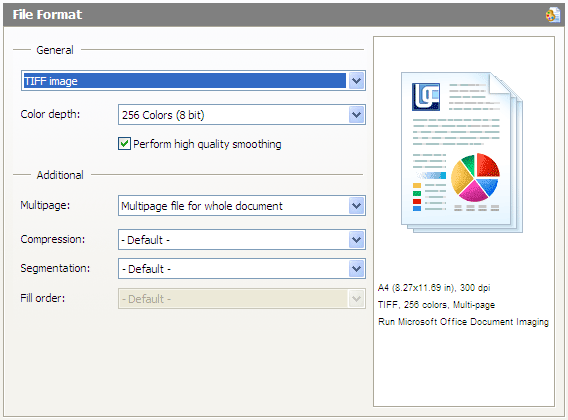Click the disabled Fill order dropdown arrow
Image resolution: width=568 pixels, height=420 pixels.
(356, 299)
